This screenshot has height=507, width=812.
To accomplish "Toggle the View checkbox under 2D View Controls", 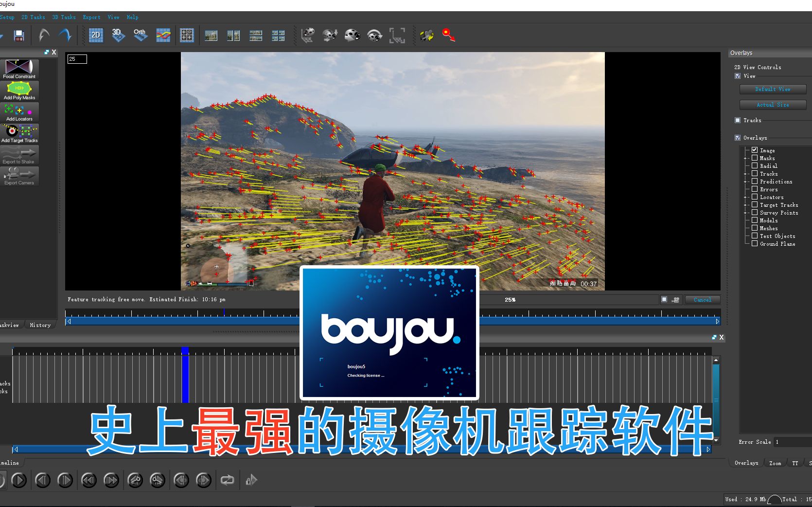I will pos(738,76).
